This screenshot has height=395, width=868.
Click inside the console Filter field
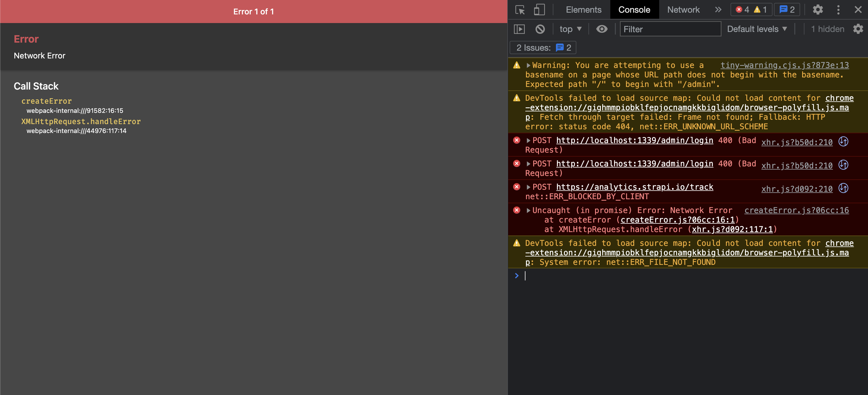[x=670, y=29]
